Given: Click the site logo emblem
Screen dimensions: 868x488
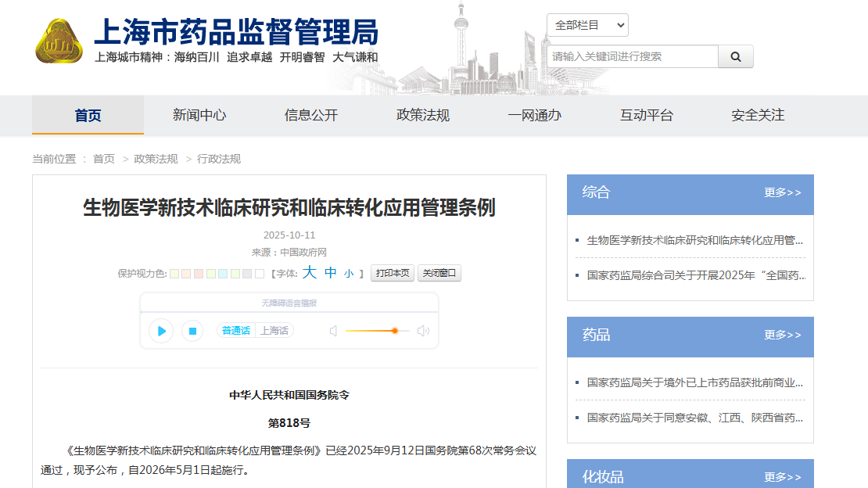Looking at the screenshot, I should [59, 41].
